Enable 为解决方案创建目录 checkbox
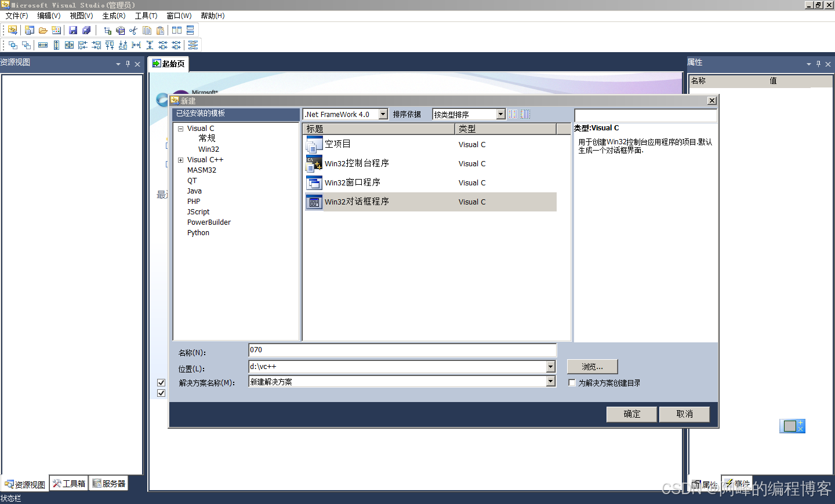Screen dimensions: 835x504 point(572,383)
